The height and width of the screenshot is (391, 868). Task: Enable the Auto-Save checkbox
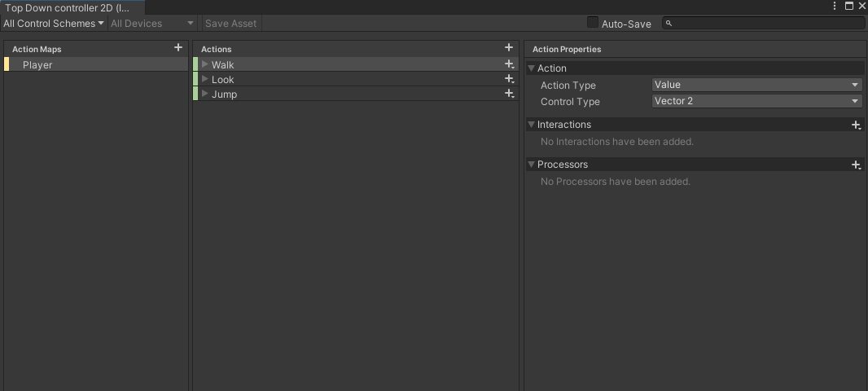tap(593, 23)
